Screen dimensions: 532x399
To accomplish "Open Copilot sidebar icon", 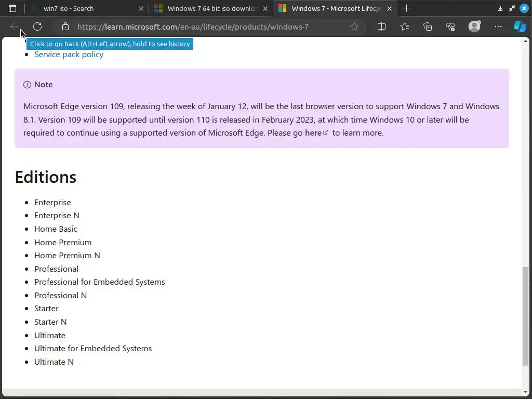I will point(520,26).
